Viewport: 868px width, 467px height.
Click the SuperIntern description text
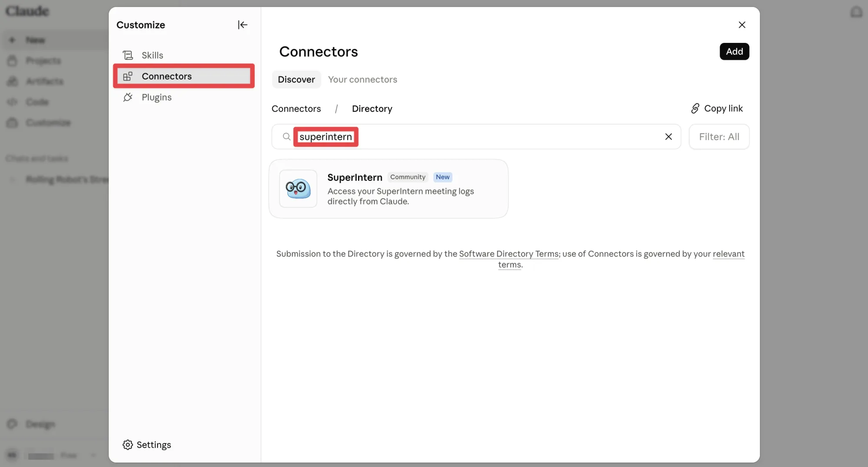(401, 196)
